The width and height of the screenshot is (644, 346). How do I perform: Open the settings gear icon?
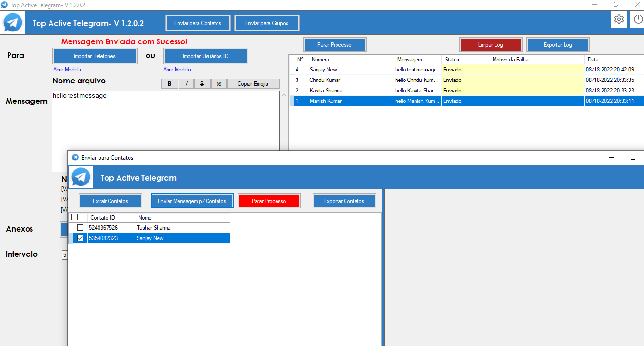(619, 19)
